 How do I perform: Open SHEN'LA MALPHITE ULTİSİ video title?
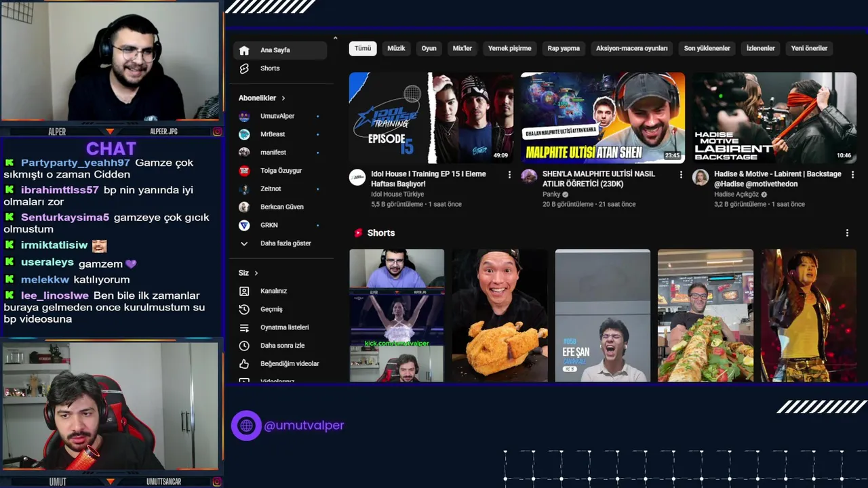coord(599,179)
